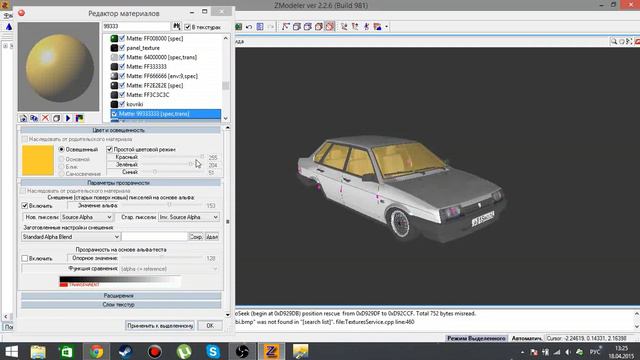Collapse the 'Параметры прозрачности' section header

121,183
